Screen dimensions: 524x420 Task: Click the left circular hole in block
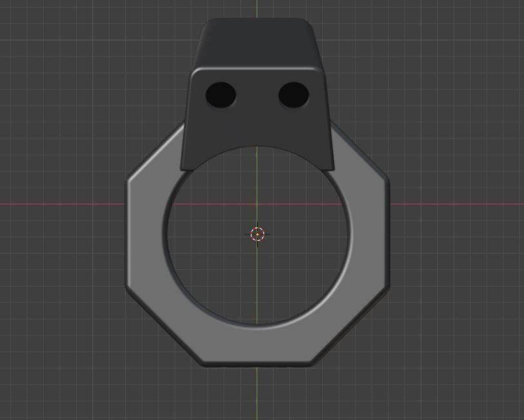221,95
